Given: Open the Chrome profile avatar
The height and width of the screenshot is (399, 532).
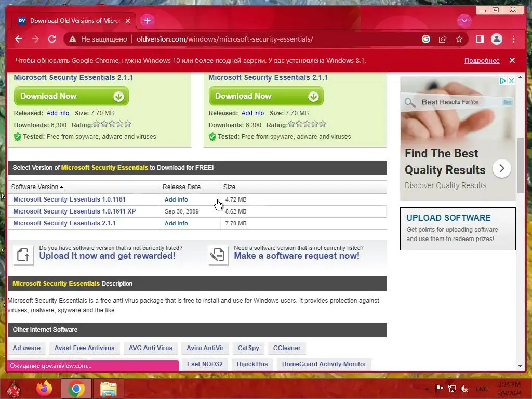Looking at the screenshot, I should pos(496,39).
